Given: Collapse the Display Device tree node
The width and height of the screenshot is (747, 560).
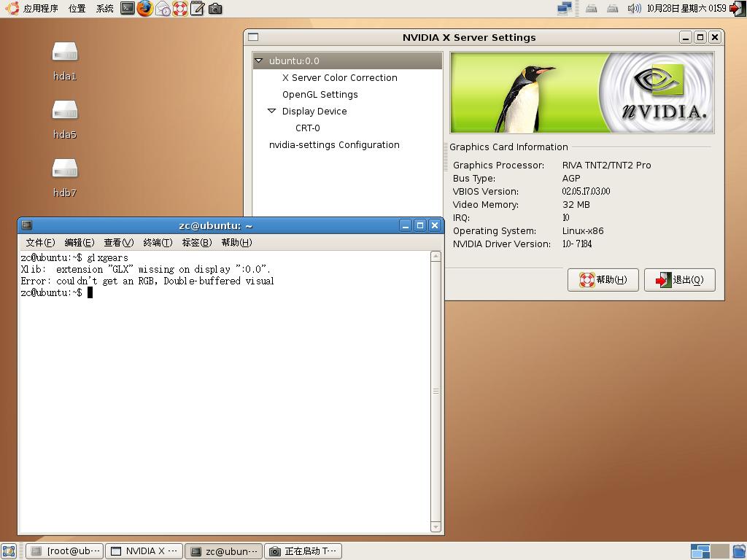Looking at the screenshot, I should pos(271,111).
